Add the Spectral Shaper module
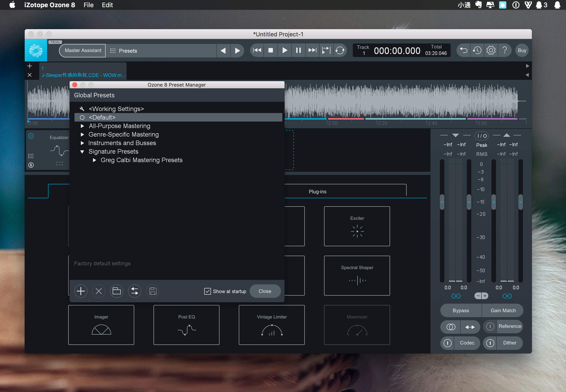Image resolution: width=566 pixels, height=392 pixels. [357, 276]
